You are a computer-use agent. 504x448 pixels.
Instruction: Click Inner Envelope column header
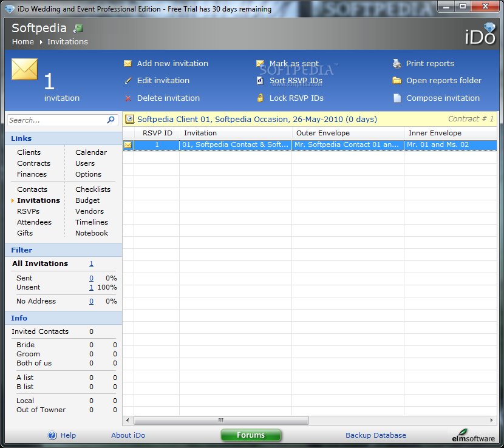point(451,133)
